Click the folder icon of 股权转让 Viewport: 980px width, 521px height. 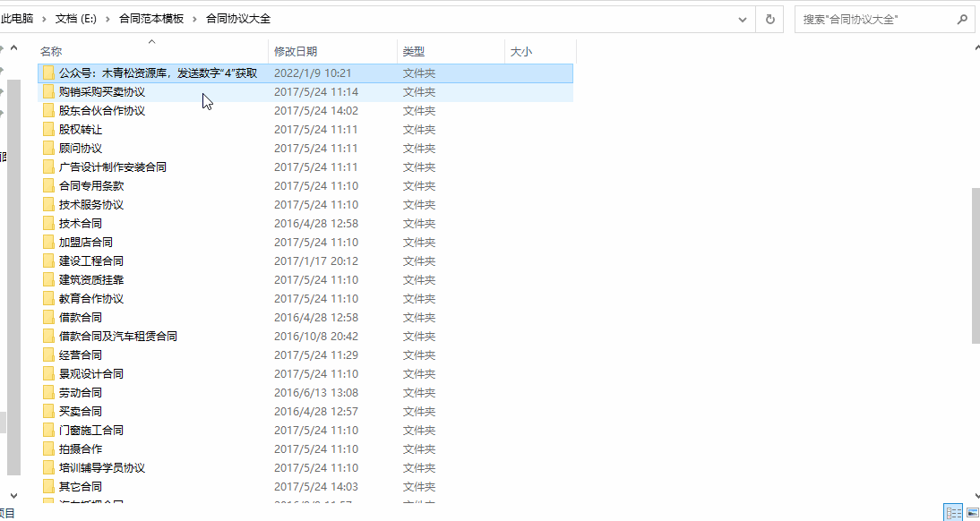pyautogui.click(x=48, y=129)
